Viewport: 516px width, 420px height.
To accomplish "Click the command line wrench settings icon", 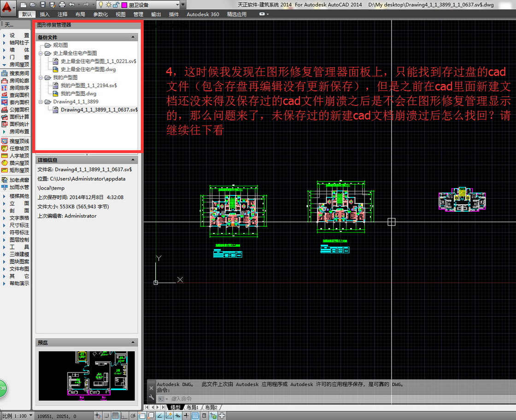I will [x=152, y=397].
